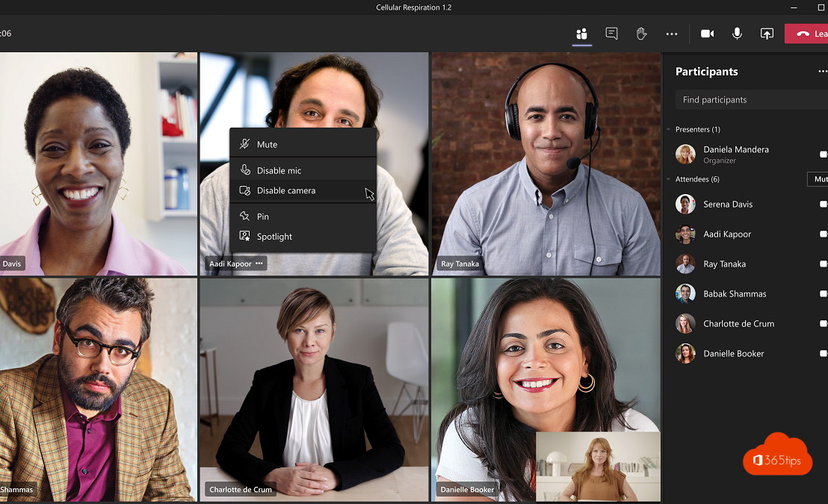Screen dimensions: 828x504
Task: Click Daniela Mandera's avatar in Presenters
Action: pyautogui.click(x=685, y=154)
